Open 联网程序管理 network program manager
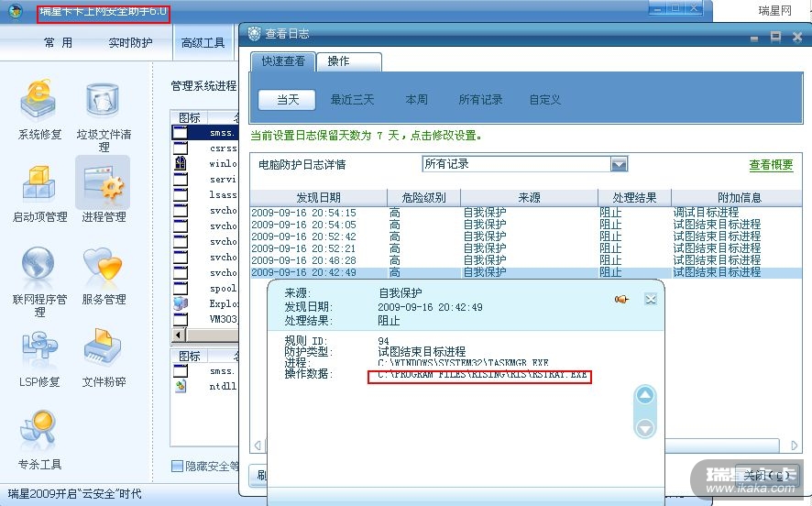Viewport: 812px width, 506px height. pos(39,281)
